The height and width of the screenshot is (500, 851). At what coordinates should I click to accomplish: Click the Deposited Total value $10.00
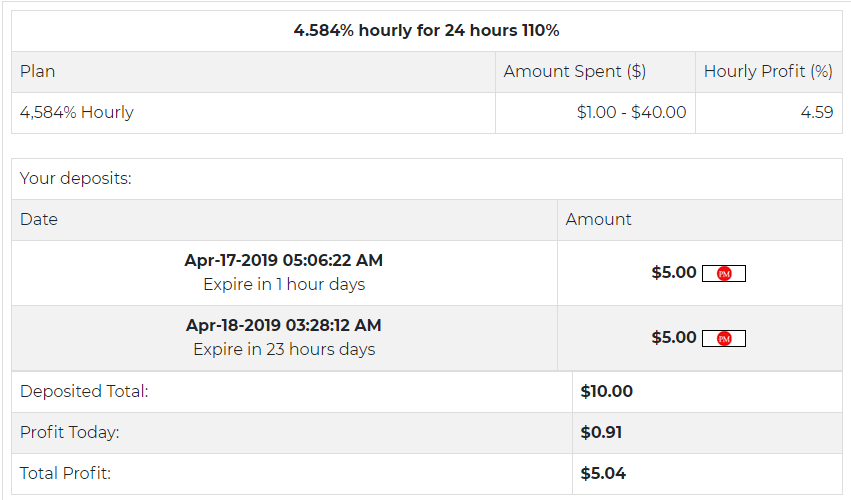click(606, 392)
